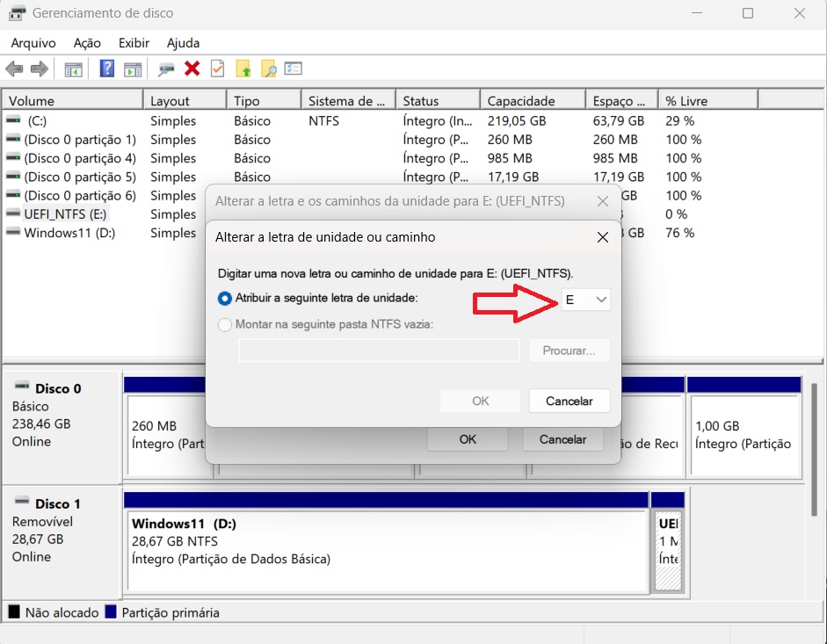Open the drive letter dropdown showing E
The image size is (827, 644).
click(585, 299)
